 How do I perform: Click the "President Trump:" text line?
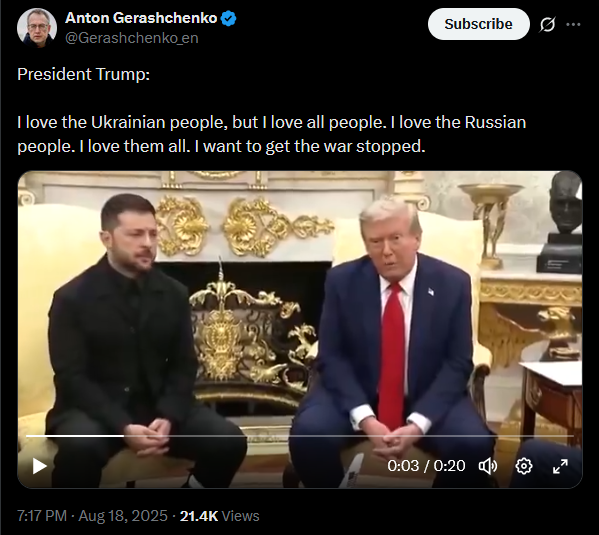click(83, 74)
